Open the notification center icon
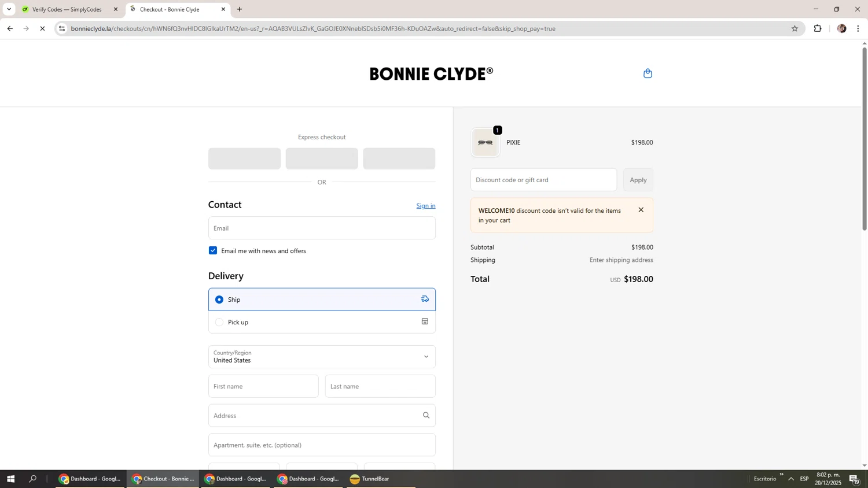The width and height of the screenshot is (868, 488). coord(855,479)
